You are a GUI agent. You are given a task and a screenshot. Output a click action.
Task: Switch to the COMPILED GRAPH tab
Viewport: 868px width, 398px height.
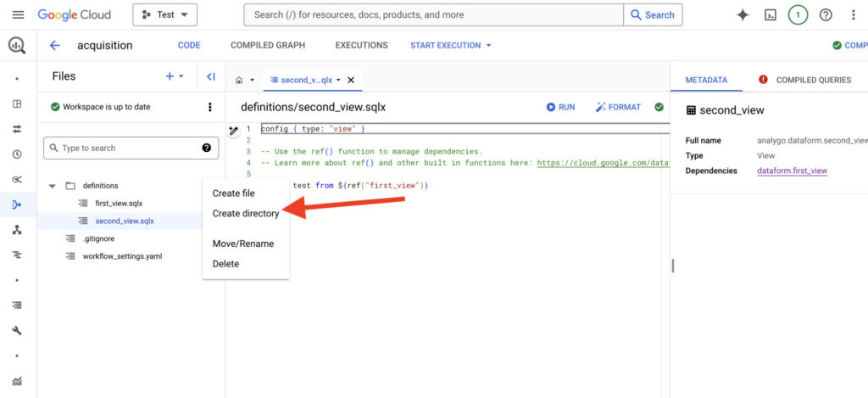click(x=268, y=46)
